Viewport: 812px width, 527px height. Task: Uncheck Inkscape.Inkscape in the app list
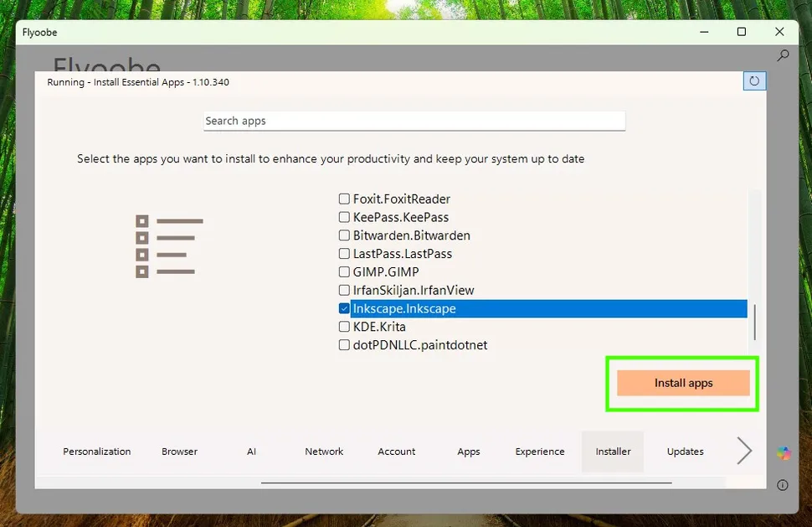tap(344, 308)
